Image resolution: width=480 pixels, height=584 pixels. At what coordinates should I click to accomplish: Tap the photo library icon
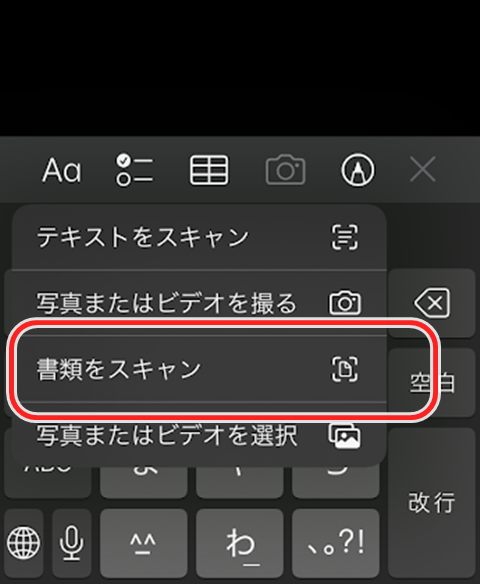(344, 435)
